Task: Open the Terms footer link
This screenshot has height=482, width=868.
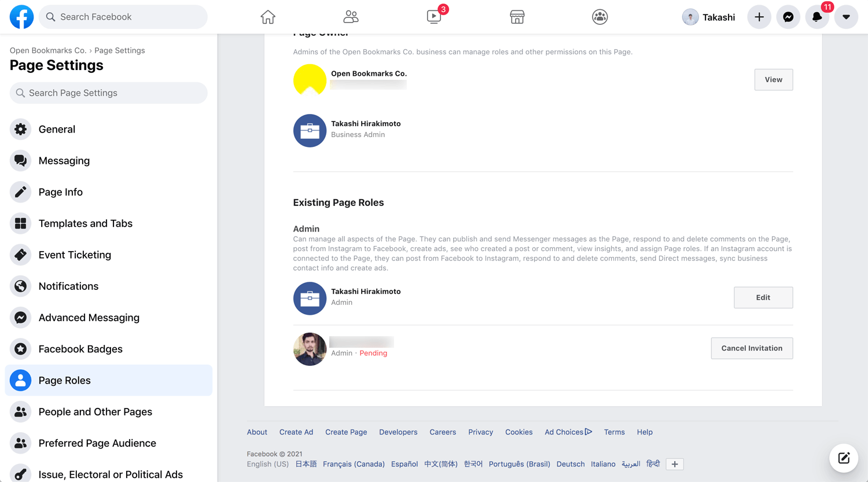Action: pyautogui.click(x=614, y=432)
